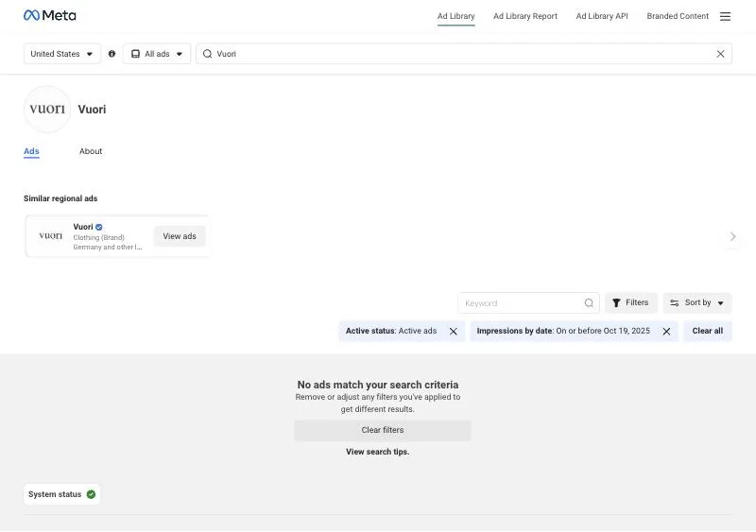
Task: Select the Ads tab
Action: point(31,151)
